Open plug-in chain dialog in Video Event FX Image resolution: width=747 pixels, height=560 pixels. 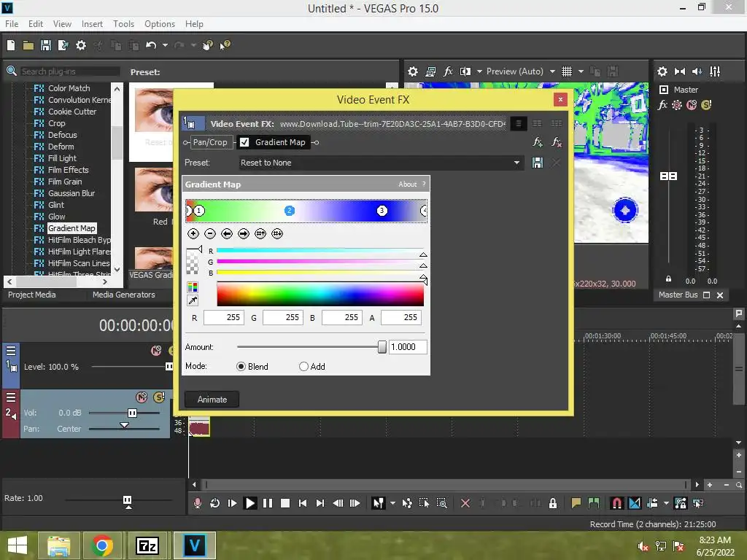[x=538, y=142]
